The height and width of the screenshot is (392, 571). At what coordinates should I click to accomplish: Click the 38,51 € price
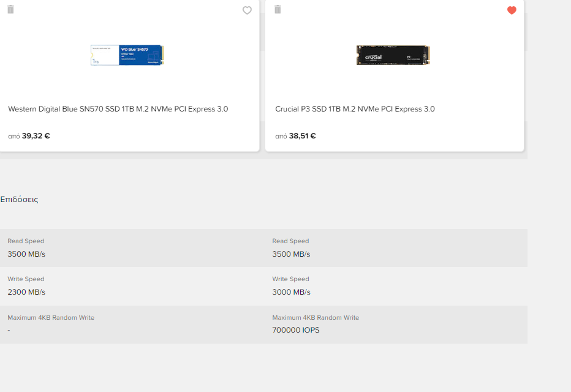click(x=302, y=136)
